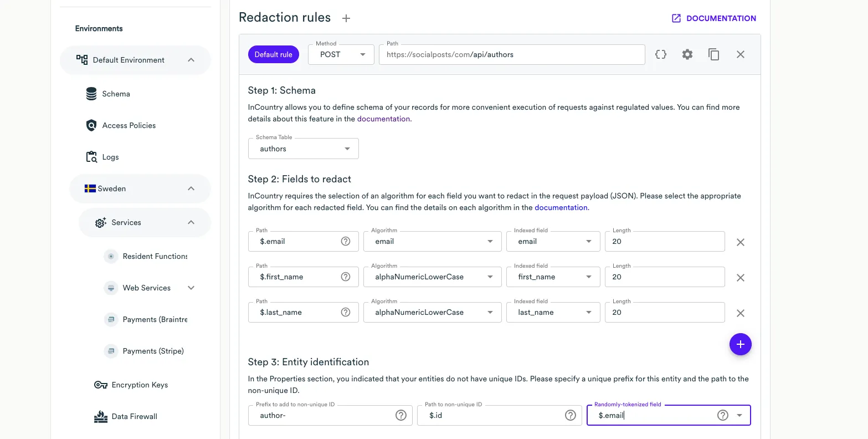Open help tooltip for the $.email path

click(345, 241)
